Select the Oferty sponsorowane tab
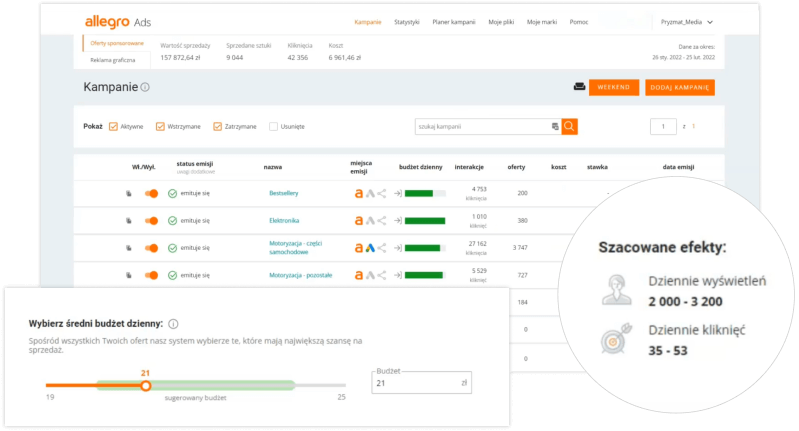The height and width of the screenshot is (431, 799). click(117, 43)
